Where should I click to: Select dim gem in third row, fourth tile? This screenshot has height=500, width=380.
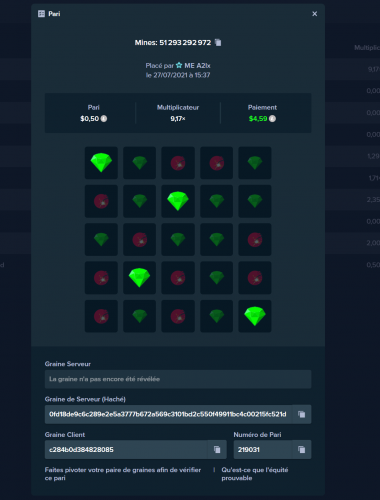coord(216,239)
